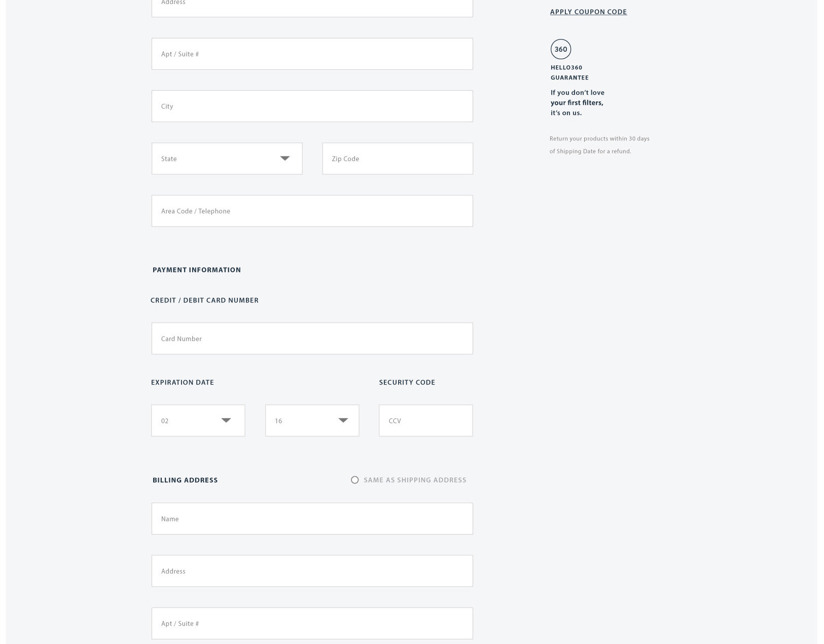Click the billing Address field
Viewport: 824px width, 644px height.
[x=312, y=571]
